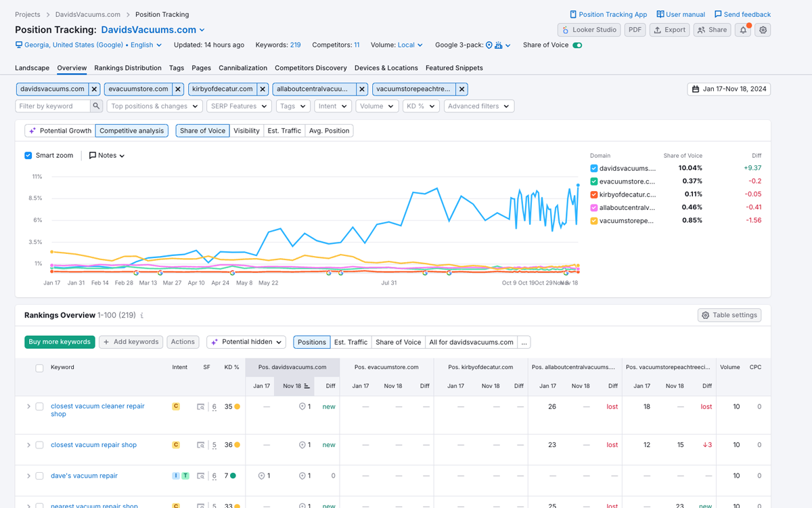Open the SERP Features filter dropdown
Viewport: 812px width, 508px height.
click(239, 106)
